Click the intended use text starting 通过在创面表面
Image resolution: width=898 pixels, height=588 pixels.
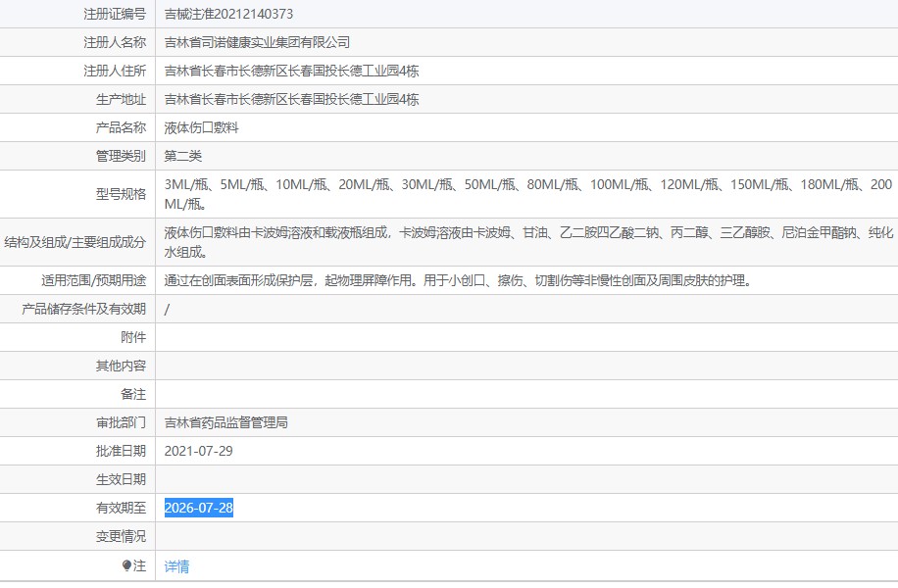tap(458, 280)
